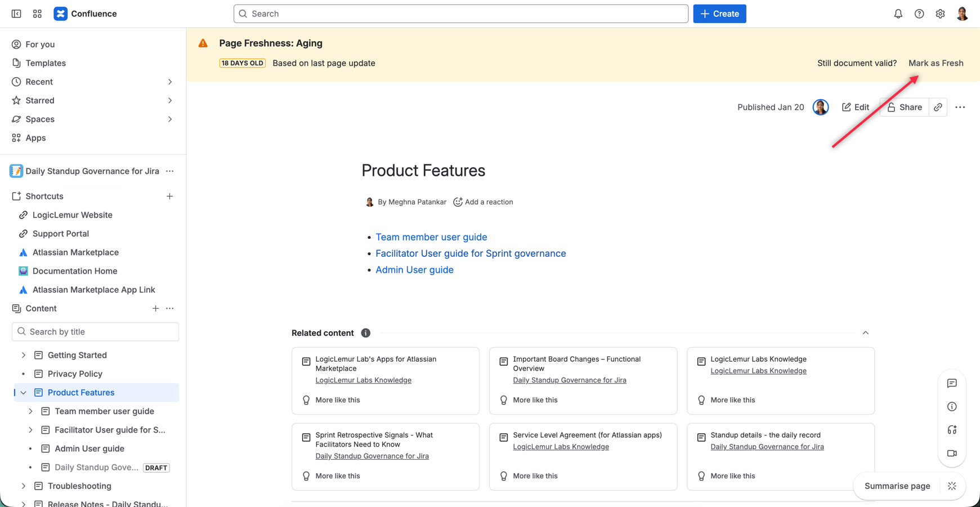Open the app switcher grid icon
Screen dimensions: 980x507
pos(37,14)
